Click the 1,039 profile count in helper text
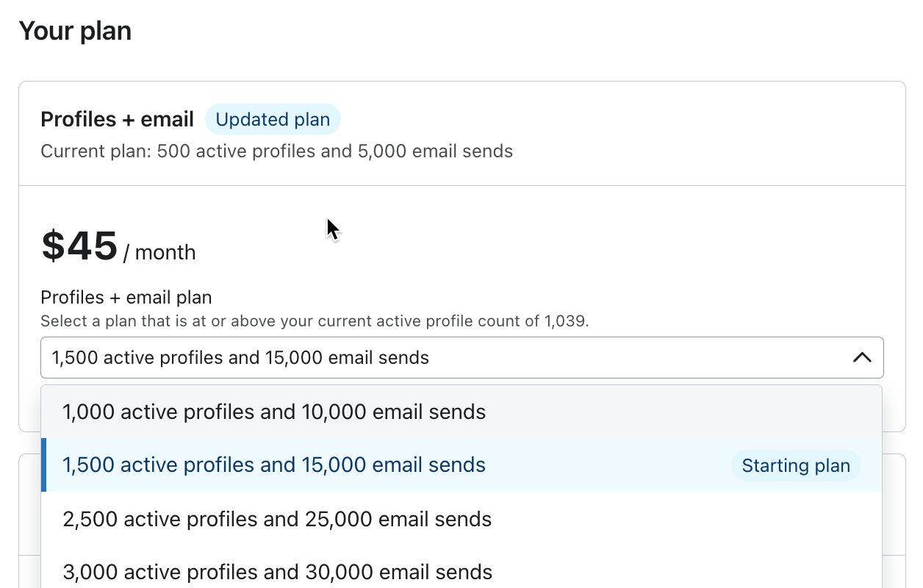 click(565, 321)
